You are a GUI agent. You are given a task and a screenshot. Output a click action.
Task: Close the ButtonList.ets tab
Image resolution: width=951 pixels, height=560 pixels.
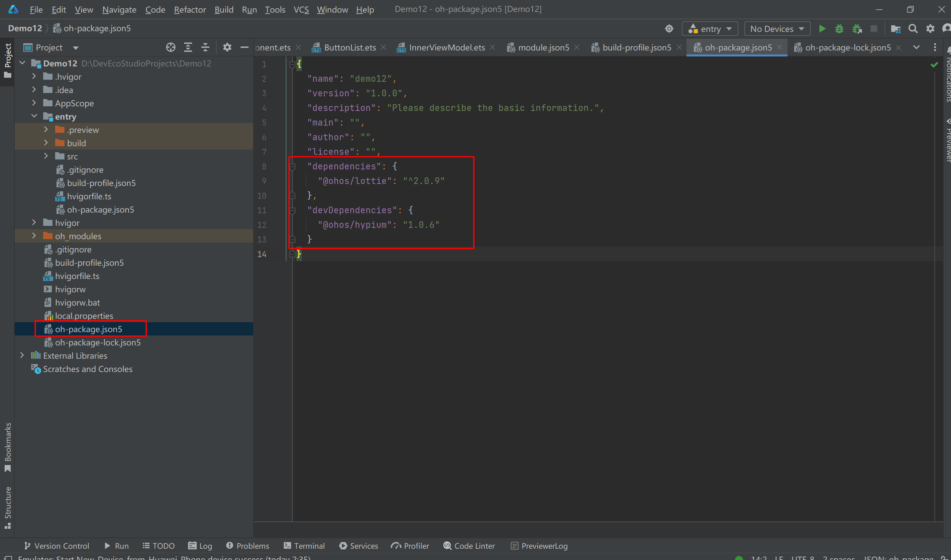(x=383, y=47)
